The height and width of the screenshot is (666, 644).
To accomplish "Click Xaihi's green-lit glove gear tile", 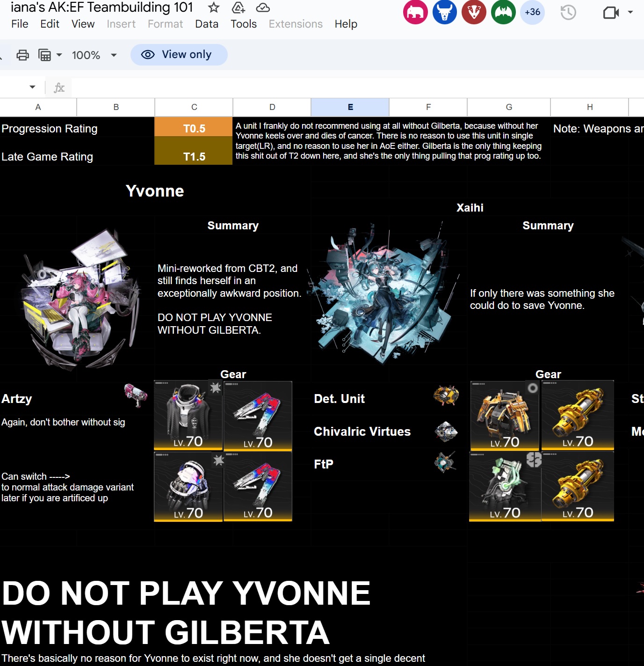I will [506, 487].
